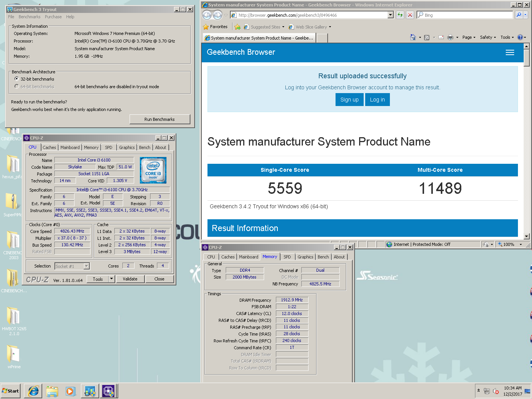The width and height of the screenshot is (532, 399).
Task: Open the Geekbench Benchmarks menu
Action: [30, 17]
